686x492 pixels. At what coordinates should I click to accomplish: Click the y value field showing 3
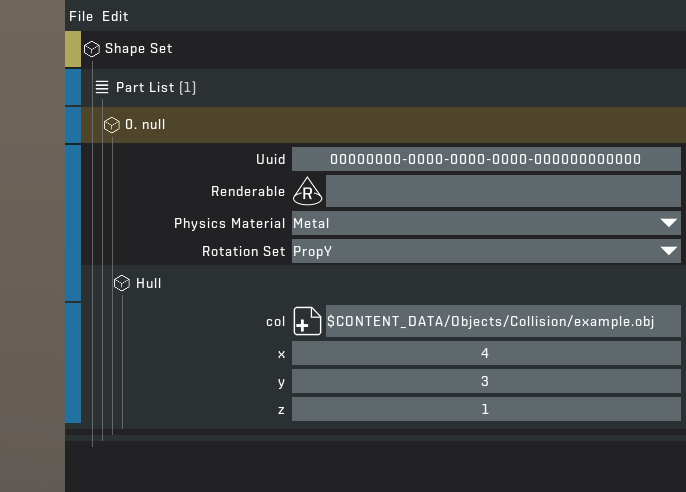coord(486,382)
